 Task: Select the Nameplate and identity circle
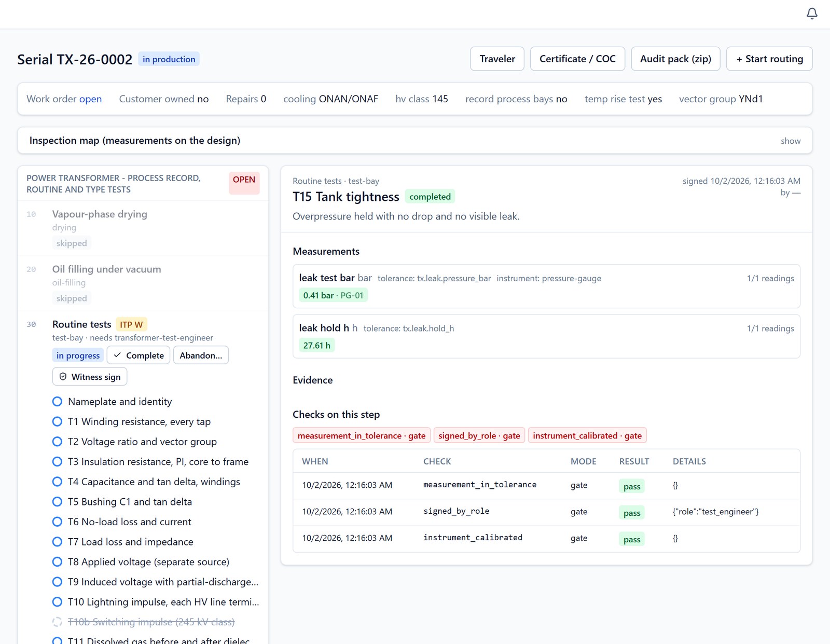pos(57,402)
